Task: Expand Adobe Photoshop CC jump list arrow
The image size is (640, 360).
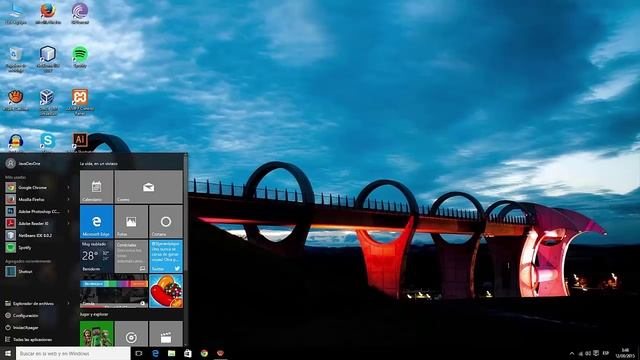Action: coord(69,211)
